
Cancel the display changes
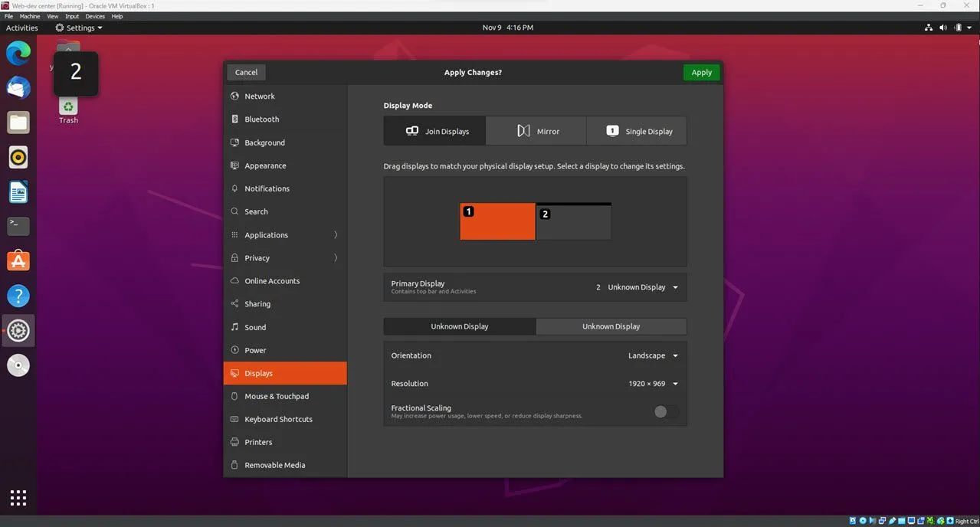pyautogui.click(x=245, y=71)
